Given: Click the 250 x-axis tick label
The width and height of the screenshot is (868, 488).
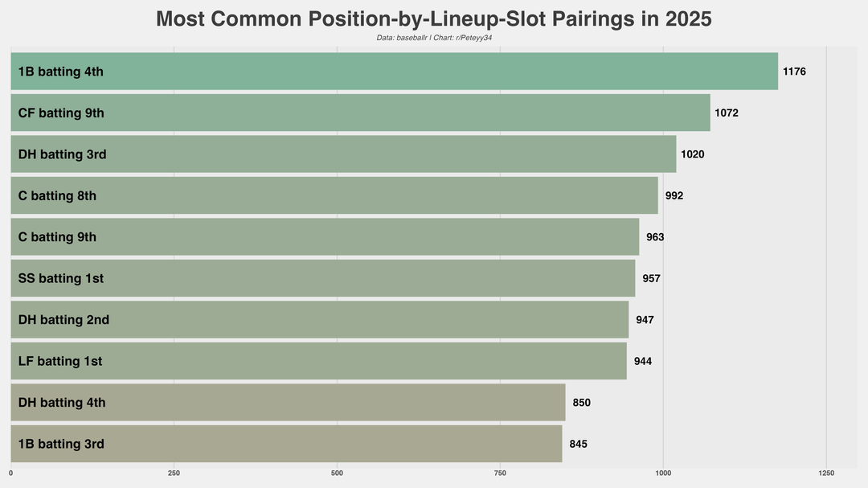Looking at the screenshot, I should pos(174,473).
